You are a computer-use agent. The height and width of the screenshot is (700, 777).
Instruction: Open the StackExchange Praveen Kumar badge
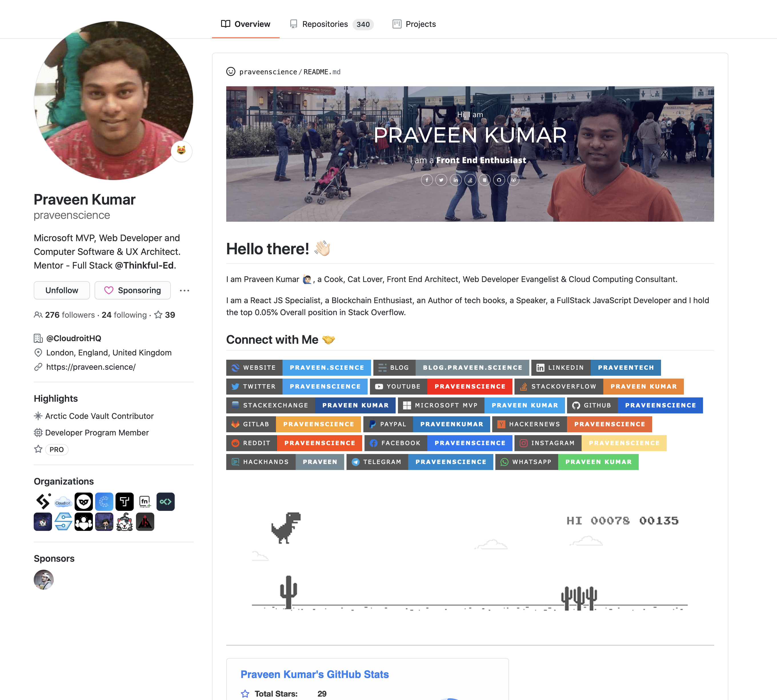[x=311, y=405]
